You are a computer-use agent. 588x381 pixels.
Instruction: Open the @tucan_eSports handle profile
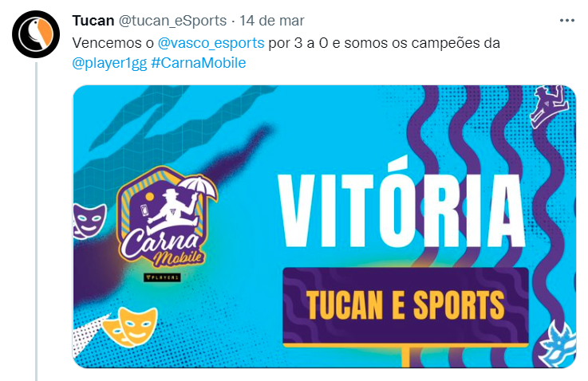coord(172,21)
